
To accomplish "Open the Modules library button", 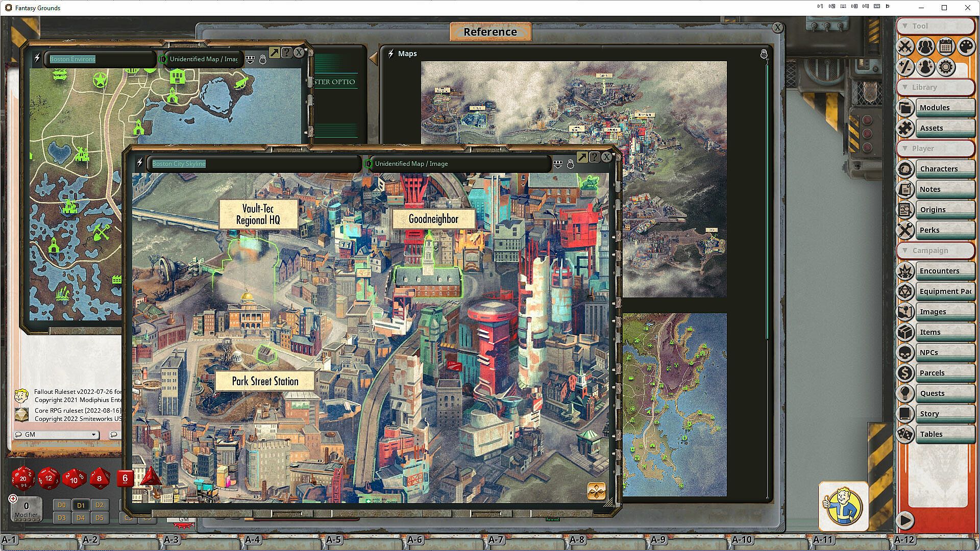I will click(x=934, y=108).
